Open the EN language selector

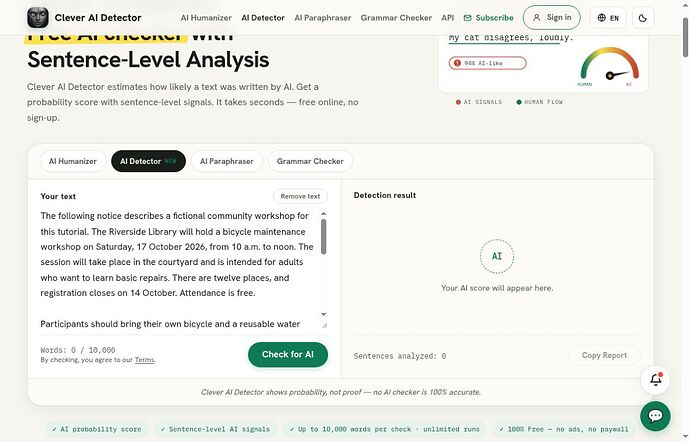point(608,18)
